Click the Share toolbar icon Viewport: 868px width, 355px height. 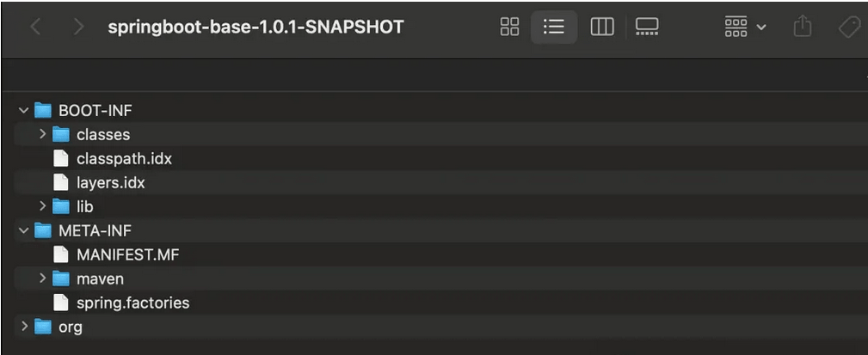tap(802, 28)
